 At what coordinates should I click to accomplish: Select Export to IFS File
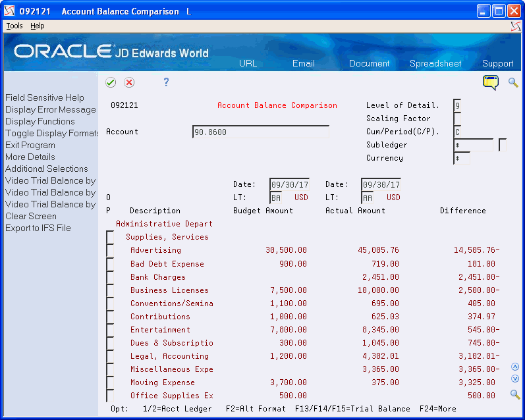[38, 228]
